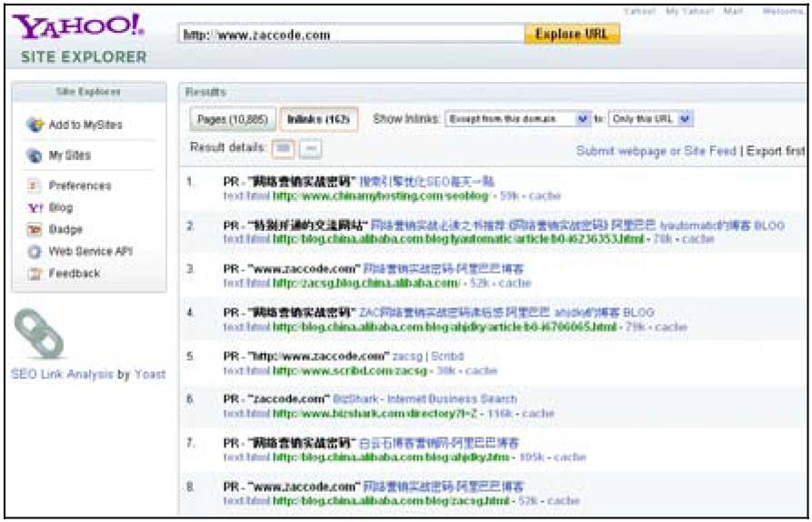Open alibaba article i6236353 URL
Screen dimensions: 812x522
458,239
